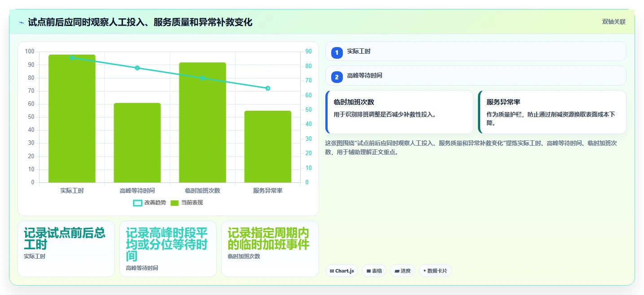Open the 记录高峰时段平均或分位等待时间 data card
644x295 pixels.
[x=168, y=249]
